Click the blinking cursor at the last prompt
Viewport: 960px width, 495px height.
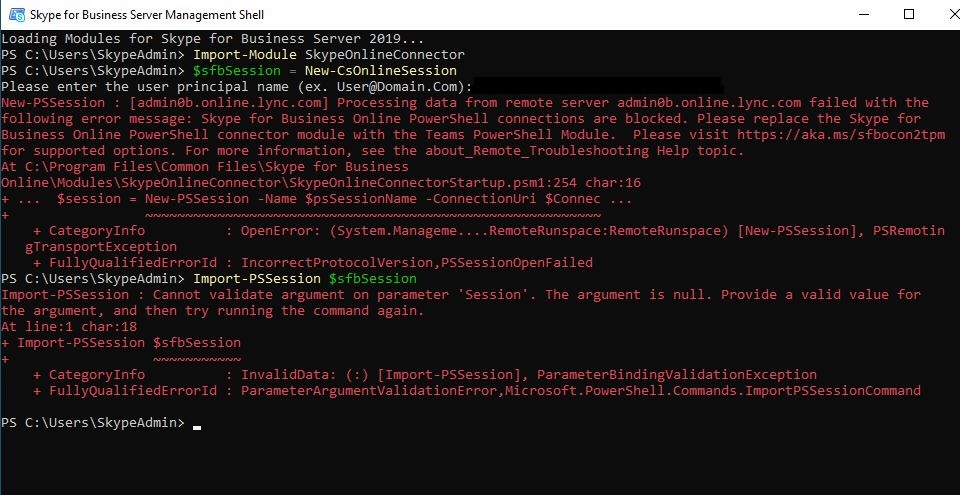197,425
